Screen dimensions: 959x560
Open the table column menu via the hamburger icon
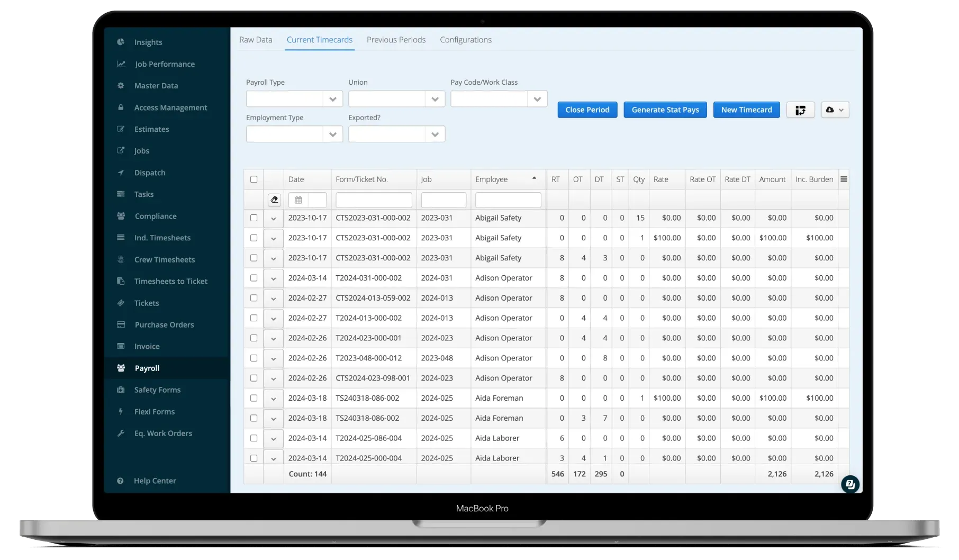tap(844, 179)
